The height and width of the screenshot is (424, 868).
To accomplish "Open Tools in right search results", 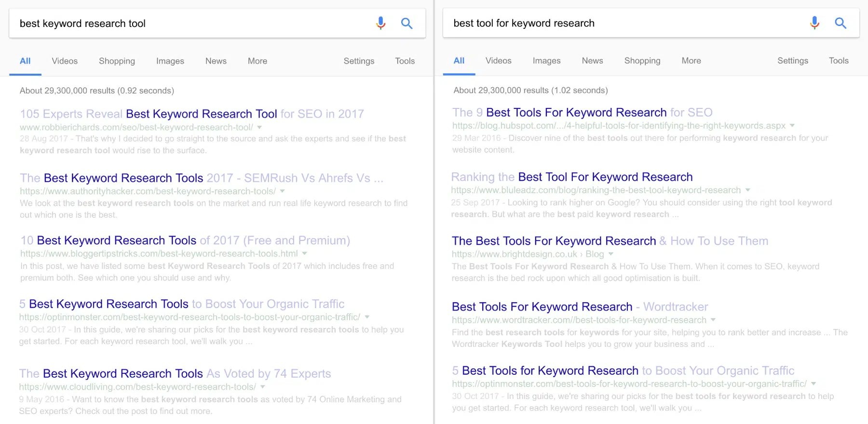I will (839, 61).
